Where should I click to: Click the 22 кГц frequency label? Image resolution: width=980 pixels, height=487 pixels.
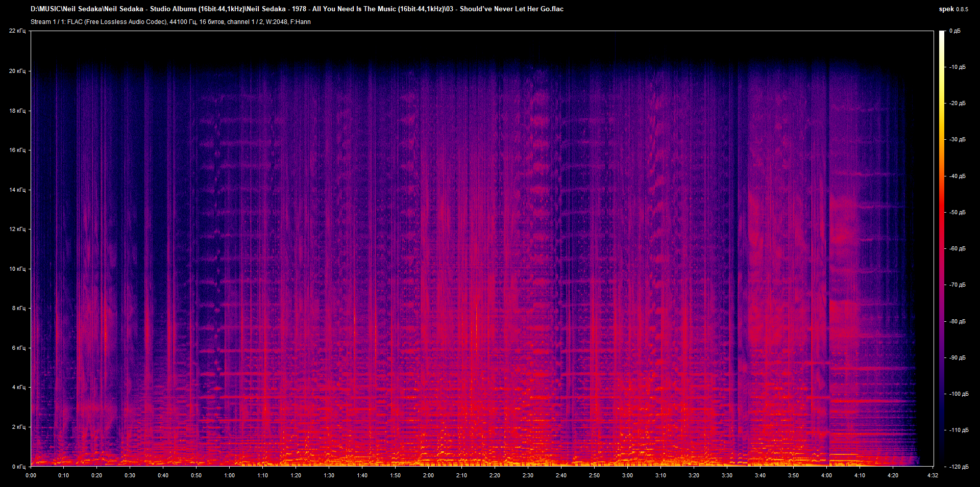17,31
